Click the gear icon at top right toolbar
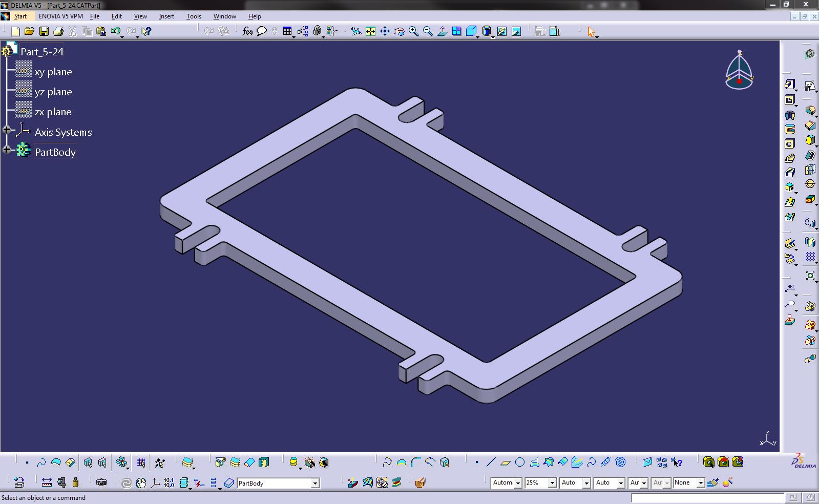The image size is (819, 504). [x=810, y=53]
